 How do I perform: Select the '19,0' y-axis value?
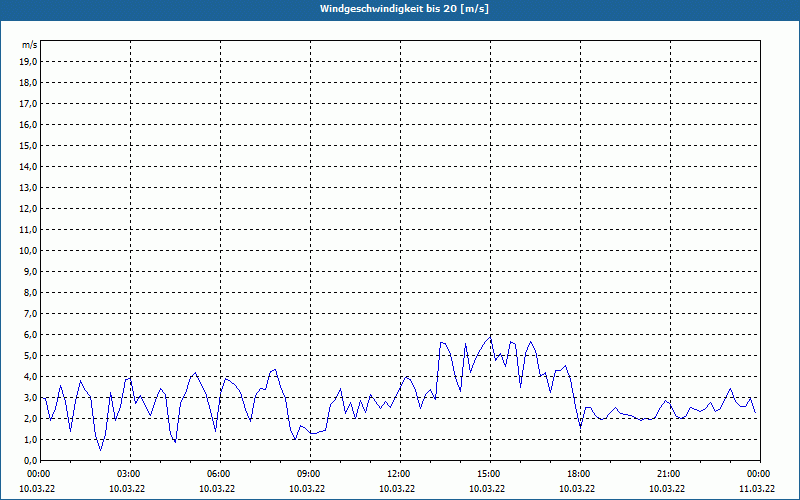pos(28,62)
